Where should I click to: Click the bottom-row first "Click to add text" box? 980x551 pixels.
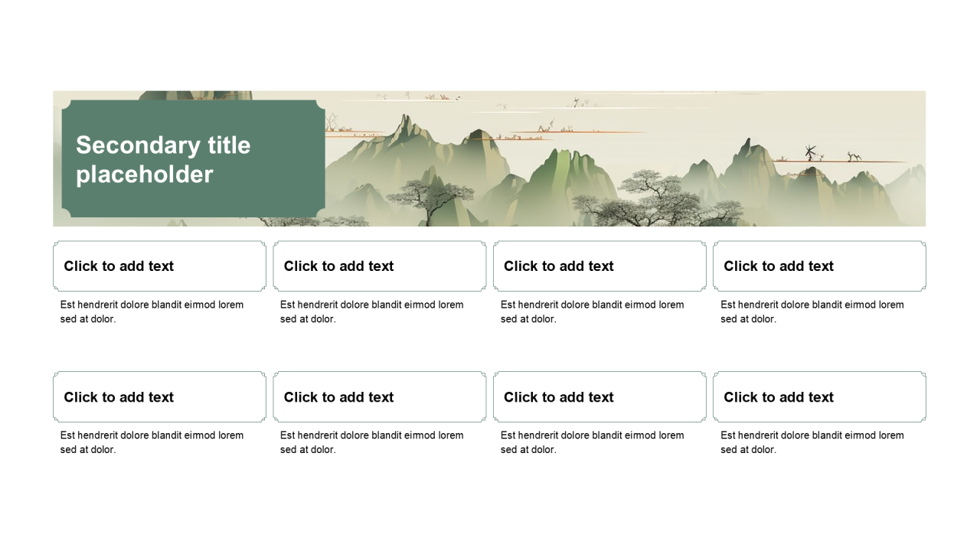pyautogui.click(x=159, y=397)
